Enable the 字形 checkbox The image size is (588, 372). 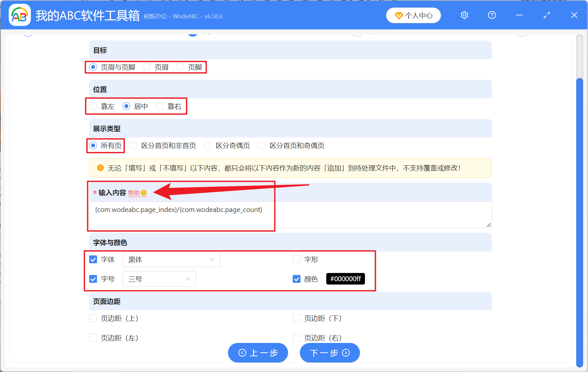(x=296, y=259)
